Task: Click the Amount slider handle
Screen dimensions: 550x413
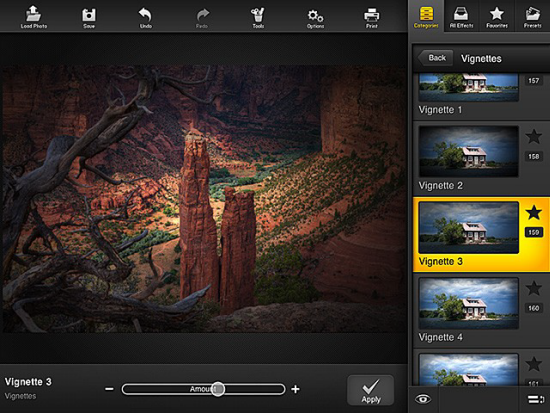Action: (218, 389)
